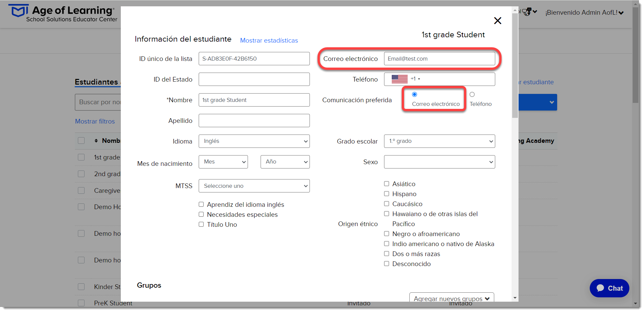
Task: Select Correo electrónico as preferred communication
Action: click(414, 95)
